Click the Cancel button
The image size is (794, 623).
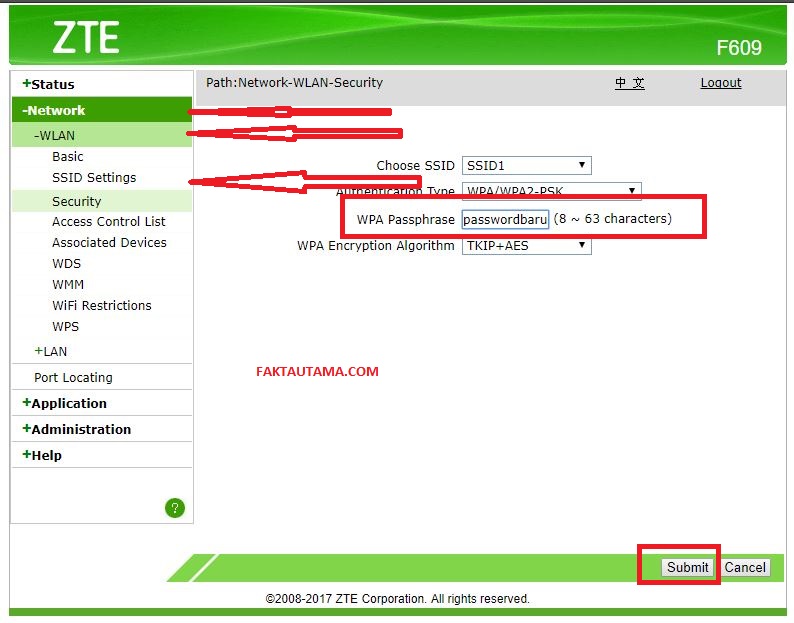coord(745,567)
